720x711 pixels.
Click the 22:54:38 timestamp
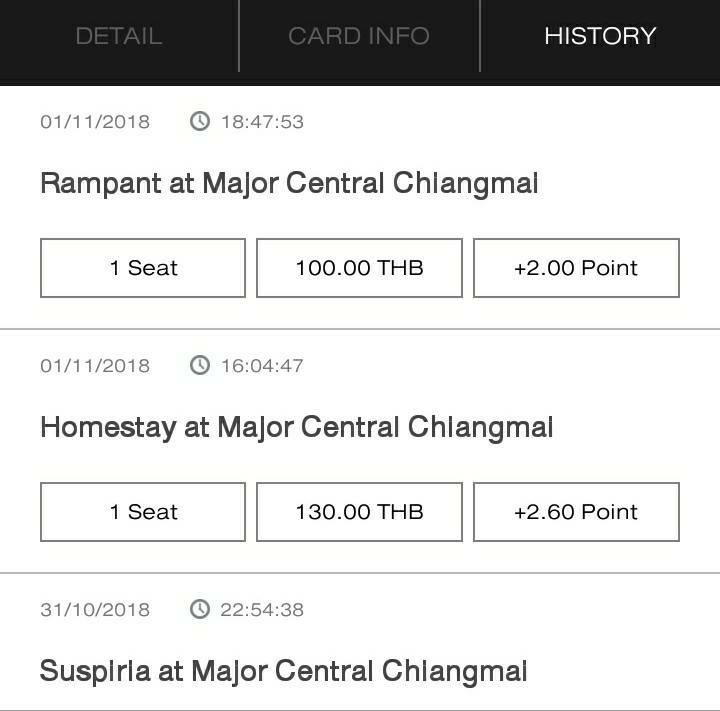coord(262,610)
